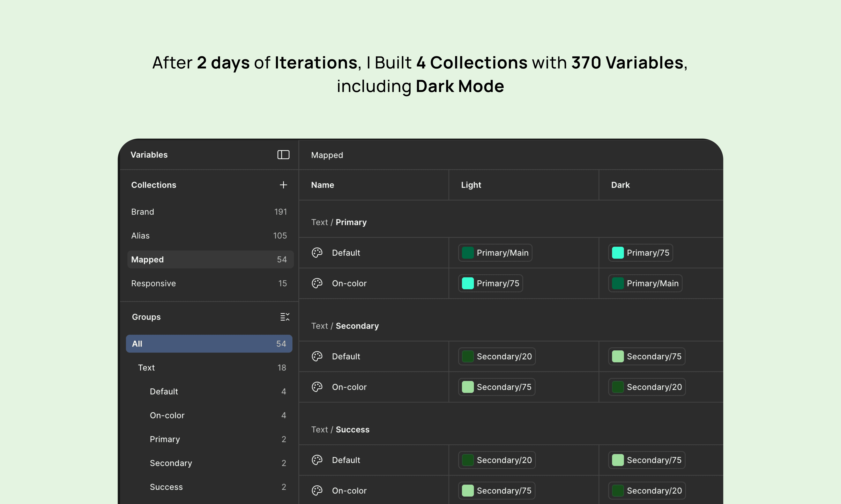Select the Success subgroup in Groups
The height and width of the screenshot is (504, 841).
166,487
